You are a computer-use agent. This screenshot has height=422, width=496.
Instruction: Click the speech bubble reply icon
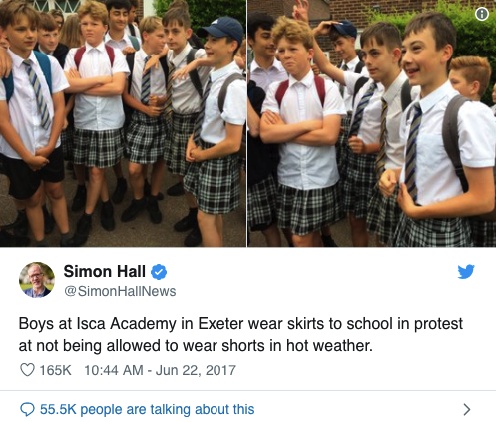27,409
